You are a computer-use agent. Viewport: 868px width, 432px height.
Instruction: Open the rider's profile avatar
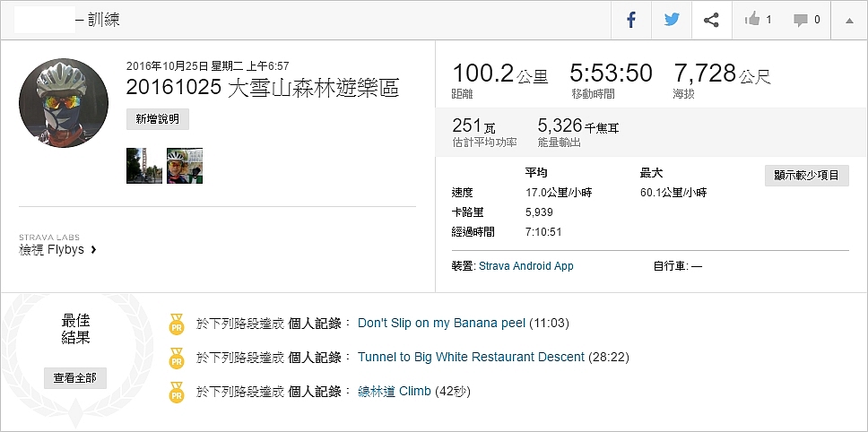(x=64, y=103)
